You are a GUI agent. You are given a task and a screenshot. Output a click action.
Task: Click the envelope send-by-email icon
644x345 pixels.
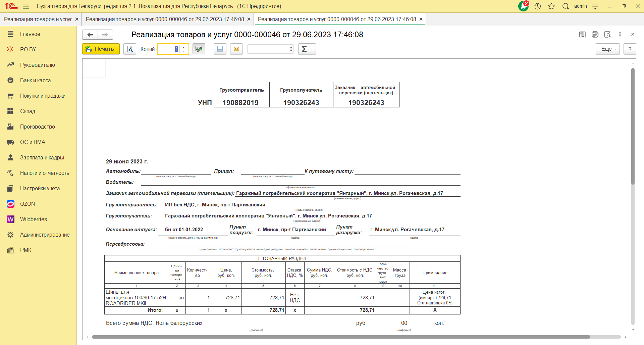pyautogui.click(x=236, y=49)
